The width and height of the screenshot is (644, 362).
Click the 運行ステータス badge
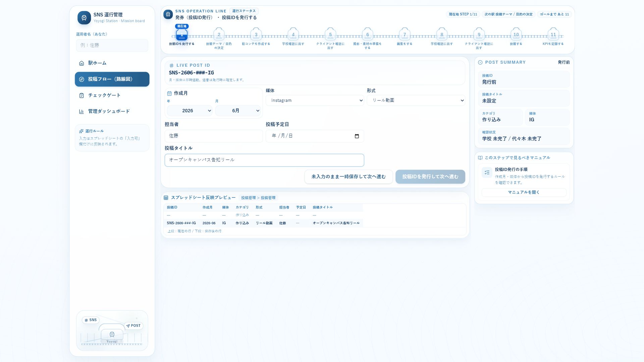tap(244, 11)
